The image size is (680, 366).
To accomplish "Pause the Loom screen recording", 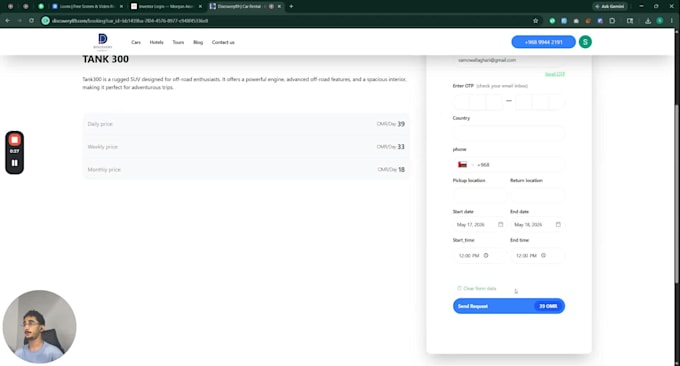I will point(14,163).
